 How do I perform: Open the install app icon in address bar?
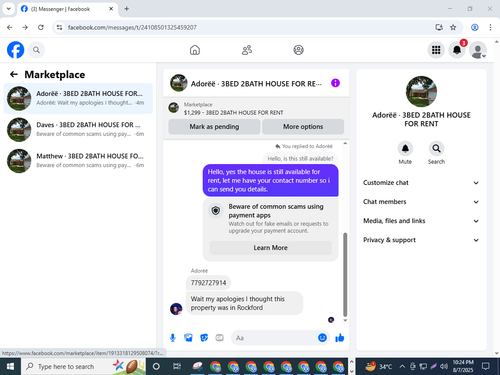click(x=439, y=27)
